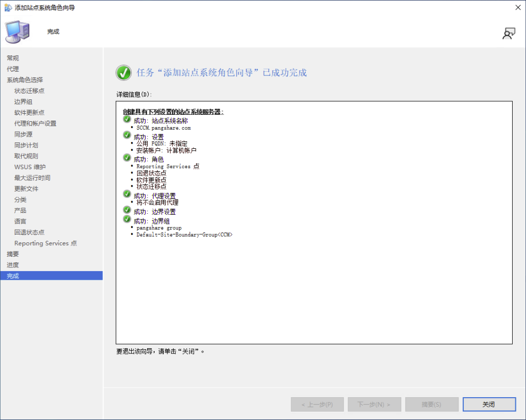Open the 边界组 step in sidebar
Screen dimensions: 526x420
23,102
